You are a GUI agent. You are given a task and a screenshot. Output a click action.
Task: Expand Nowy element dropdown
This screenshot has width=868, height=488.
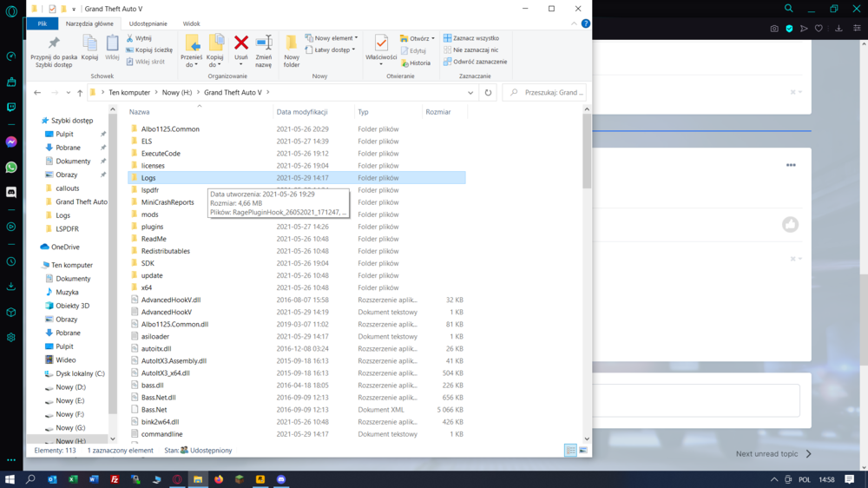pyautogui.click(x=332, y=38)
